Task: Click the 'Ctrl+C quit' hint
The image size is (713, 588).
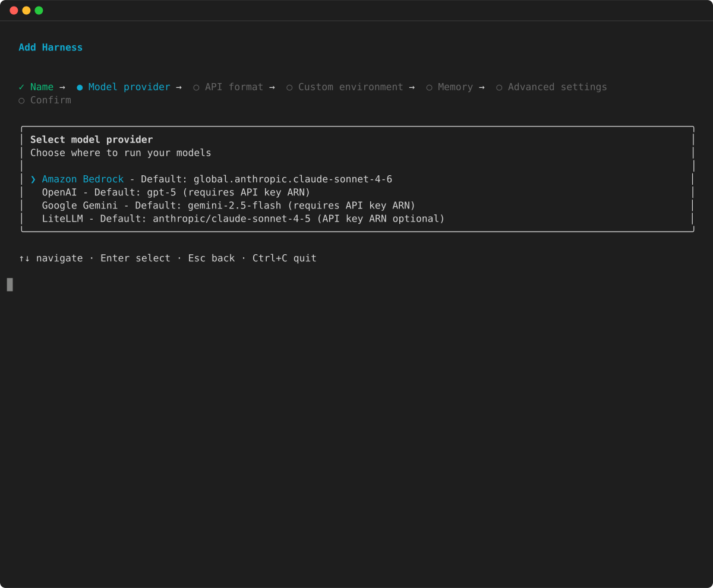Action: coord(285,258)
